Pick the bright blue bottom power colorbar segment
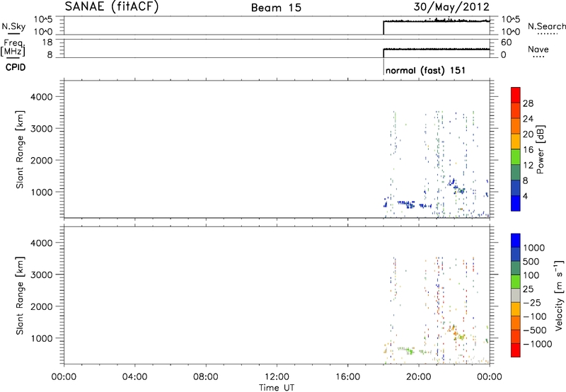The image size is (566, 392). (516, 203)
